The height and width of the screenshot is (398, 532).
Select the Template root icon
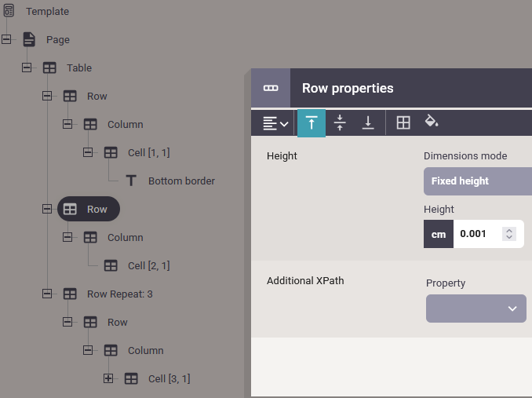point(9,11)
